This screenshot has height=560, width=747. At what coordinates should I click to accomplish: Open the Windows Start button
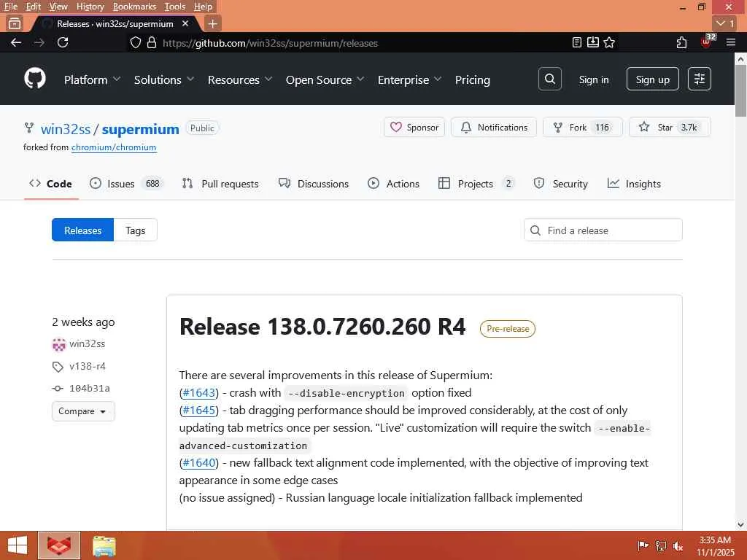coord(18,545)
